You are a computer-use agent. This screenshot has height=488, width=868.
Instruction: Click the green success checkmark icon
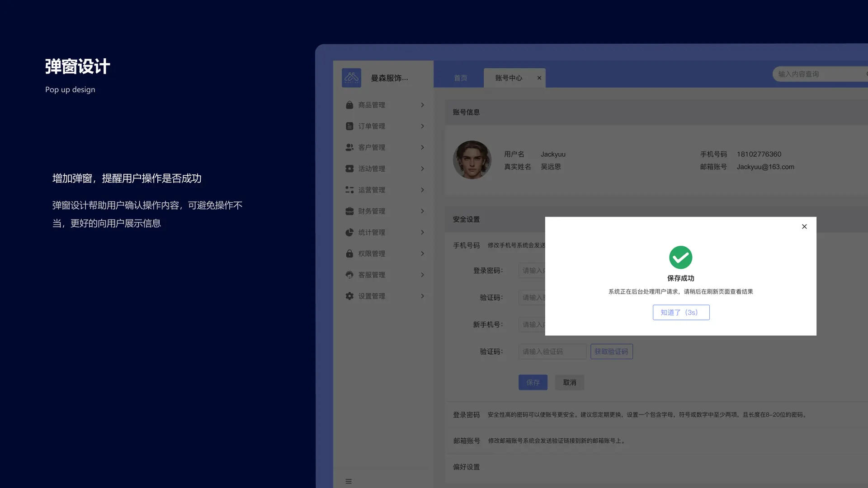[680, 257]
